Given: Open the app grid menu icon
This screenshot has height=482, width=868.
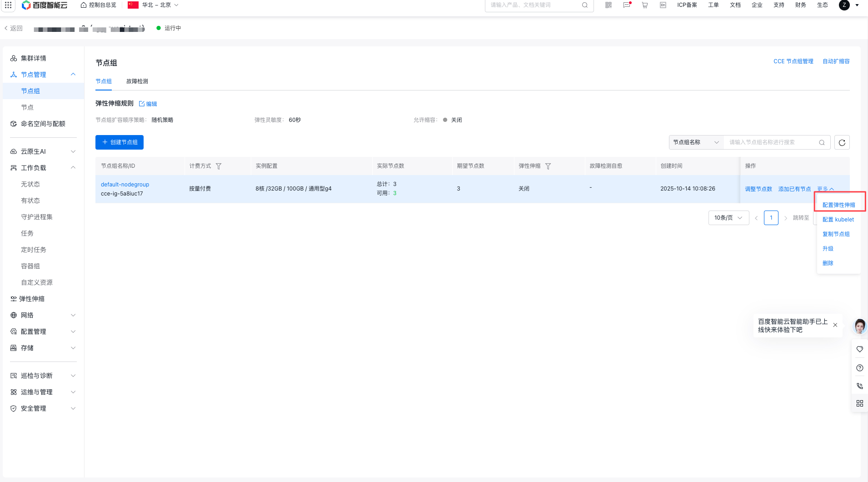Looking at the screenshot, I should pyautogui.click(x=8, y=5).
